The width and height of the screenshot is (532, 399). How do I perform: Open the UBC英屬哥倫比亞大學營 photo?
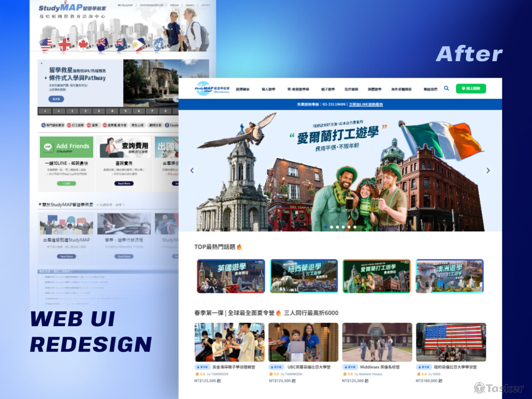[303, 342]
